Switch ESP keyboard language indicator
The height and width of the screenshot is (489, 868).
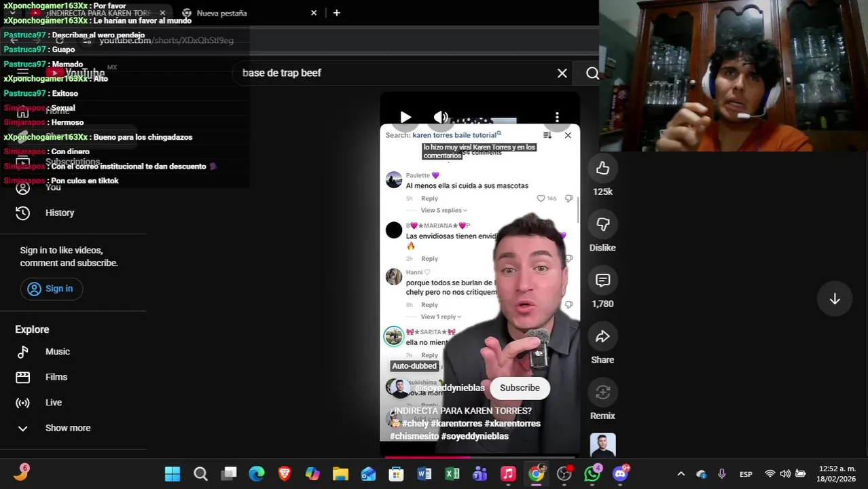[746, 474]
